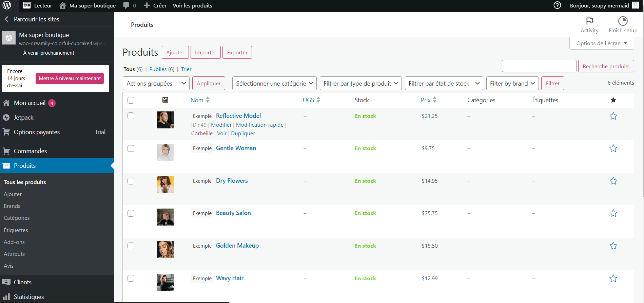644x303 pixels.
Task: Click the Ajouter button beside the Produits heading
Action: 175,52
